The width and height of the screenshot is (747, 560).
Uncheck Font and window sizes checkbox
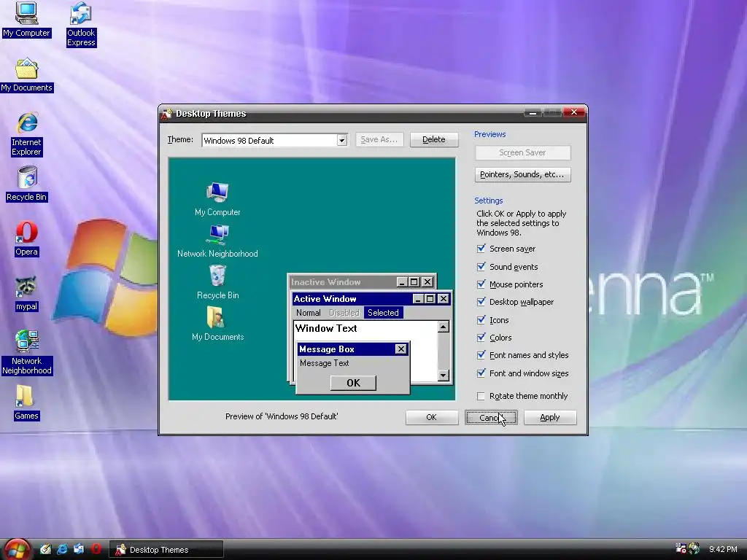(481, 373)
